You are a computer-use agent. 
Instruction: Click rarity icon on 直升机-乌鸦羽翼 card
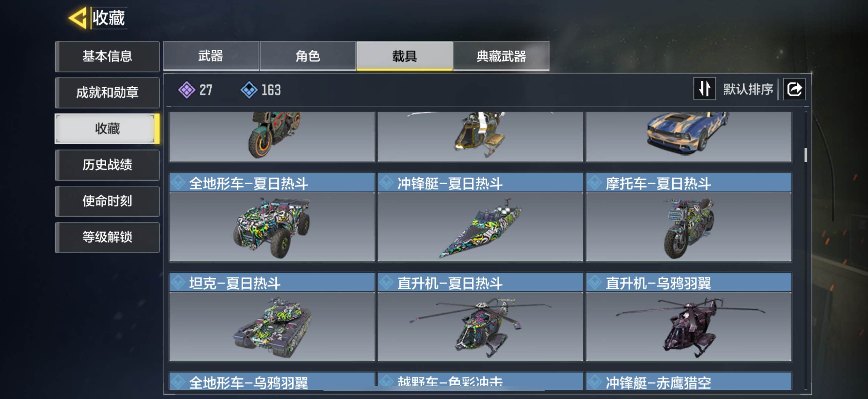point(595,283)
